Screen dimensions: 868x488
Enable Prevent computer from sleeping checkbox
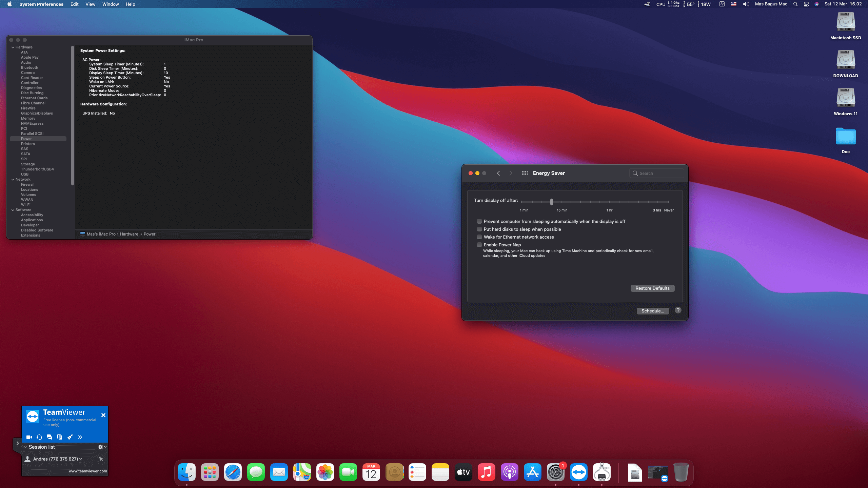479,221
